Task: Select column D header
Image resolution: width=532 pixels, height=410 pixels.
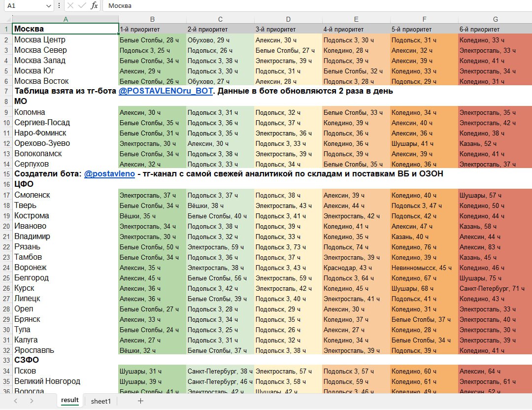Action: [288, 19]
